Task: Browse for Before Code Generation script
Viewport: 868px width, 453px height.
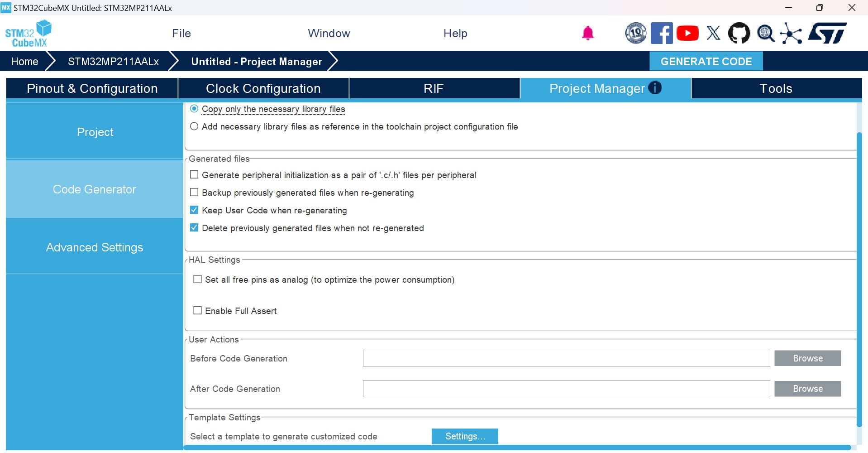Action: [808, 358]
